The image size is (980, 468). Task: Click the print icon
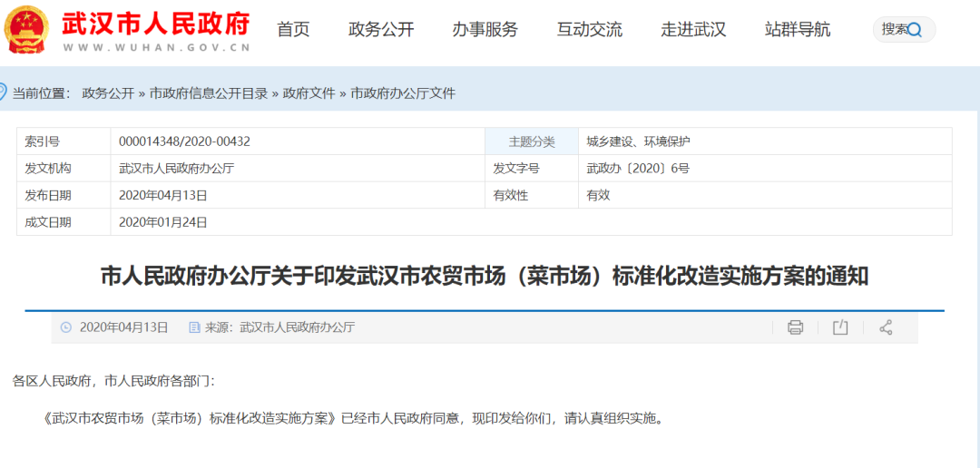pyautogui.click(x=795, y=327)
